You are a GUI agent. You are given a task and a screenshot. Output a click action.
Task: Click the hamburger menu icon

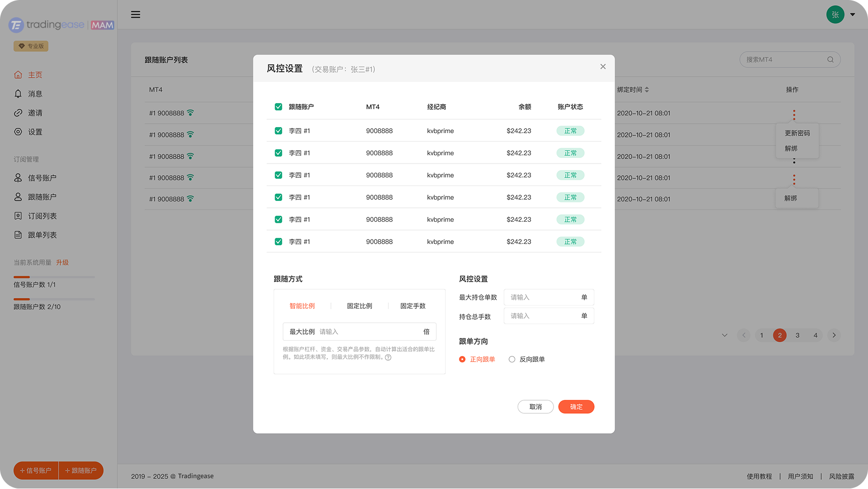coord(135,14)
